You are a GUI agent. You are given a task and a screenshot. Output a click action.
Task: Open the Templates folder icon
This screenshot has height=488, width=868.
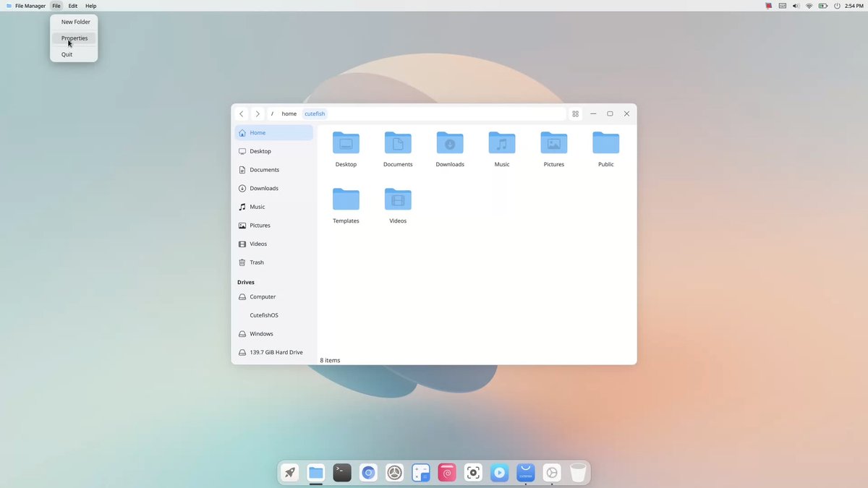coord(346,200)
